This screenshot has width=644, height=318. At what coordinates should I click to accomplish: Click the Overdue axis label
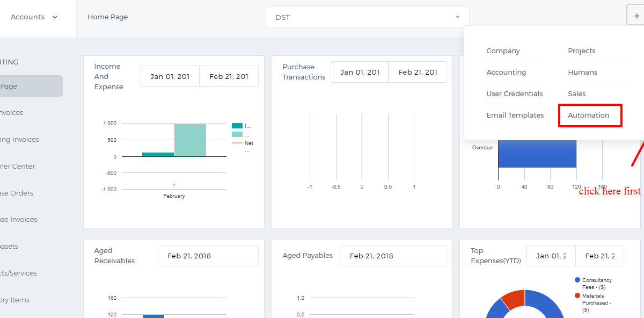click(482, 148)
